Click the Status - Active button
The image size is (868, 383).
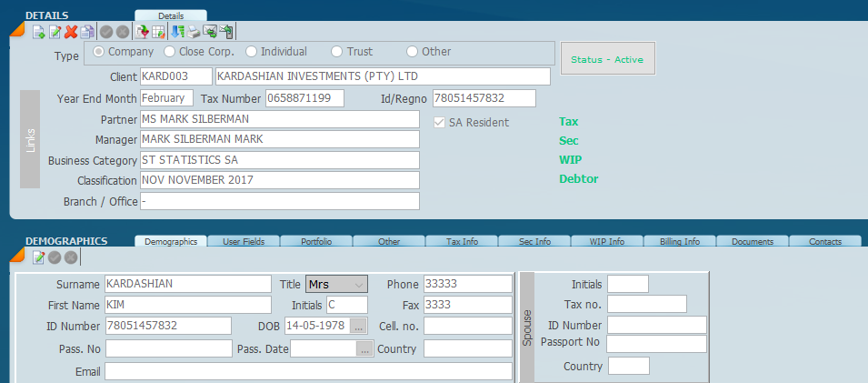point(607,59)
